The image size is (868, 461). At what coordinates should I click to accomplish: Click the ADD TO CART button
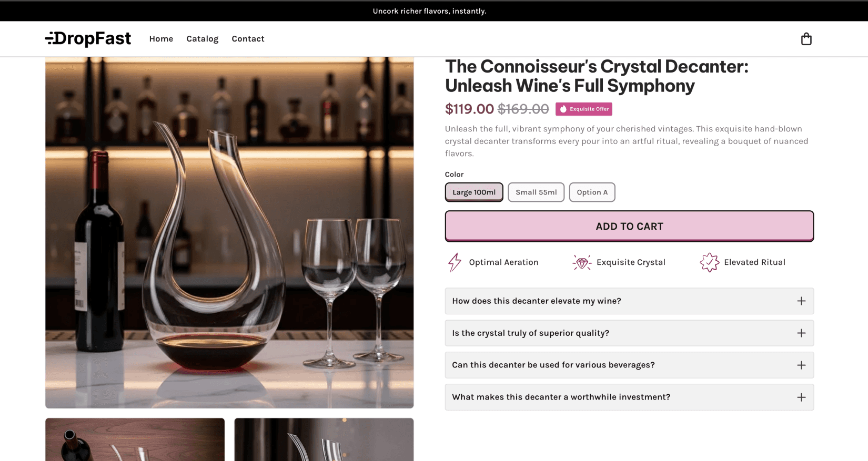(629, 226)
